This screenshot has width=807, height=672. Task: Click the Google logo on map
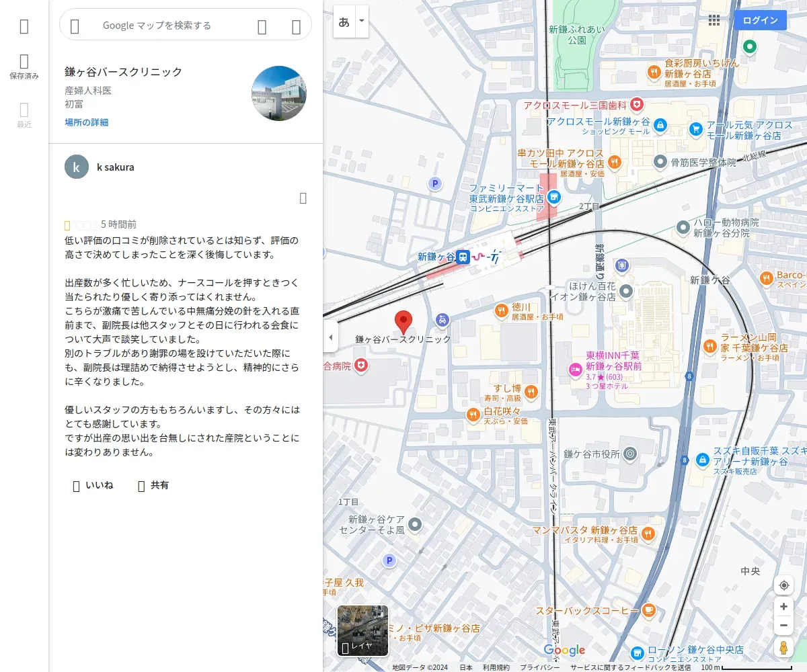564,650
